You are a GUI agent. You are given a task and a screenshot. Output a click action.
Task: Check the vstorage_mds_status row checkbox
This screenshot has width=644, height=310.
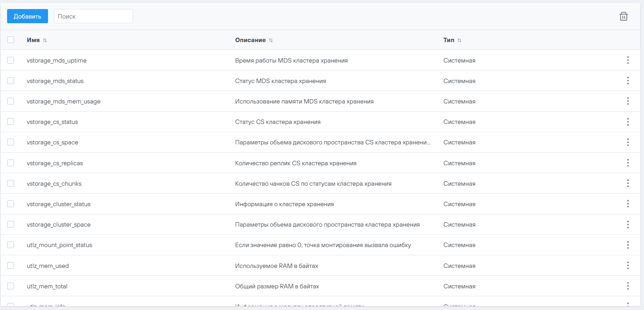click(11, 81)
